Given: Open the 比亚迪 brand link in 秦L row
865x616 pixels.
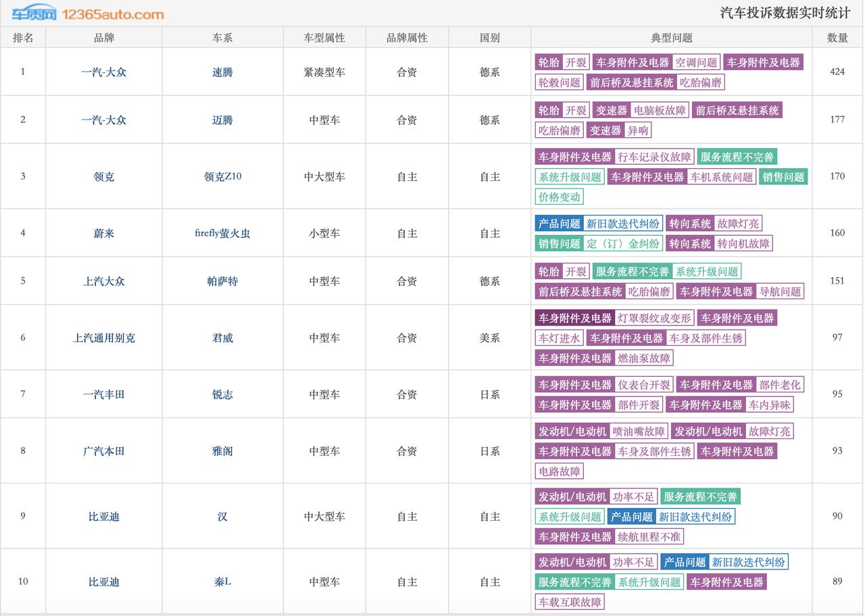Looking at the screenshot, I should [x=104, y=582].
